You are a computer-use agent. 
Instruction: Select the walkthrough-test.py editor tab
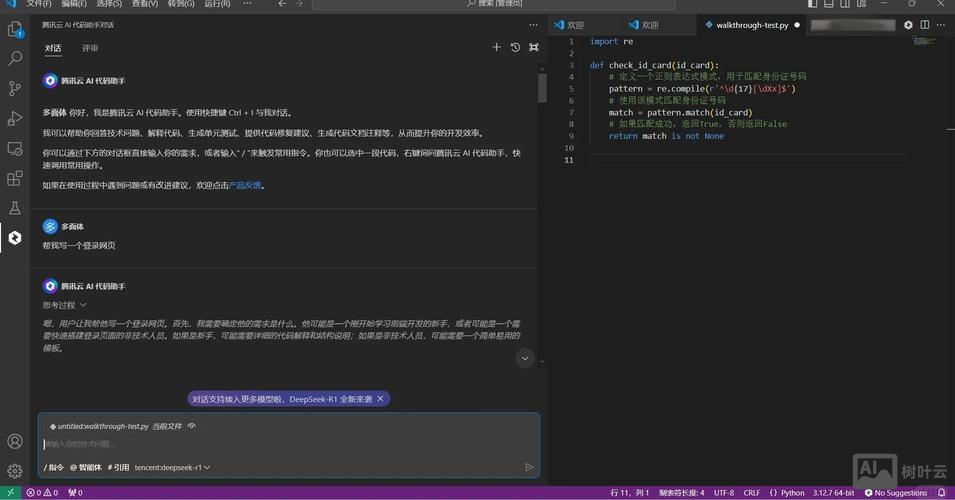(752, 25)
